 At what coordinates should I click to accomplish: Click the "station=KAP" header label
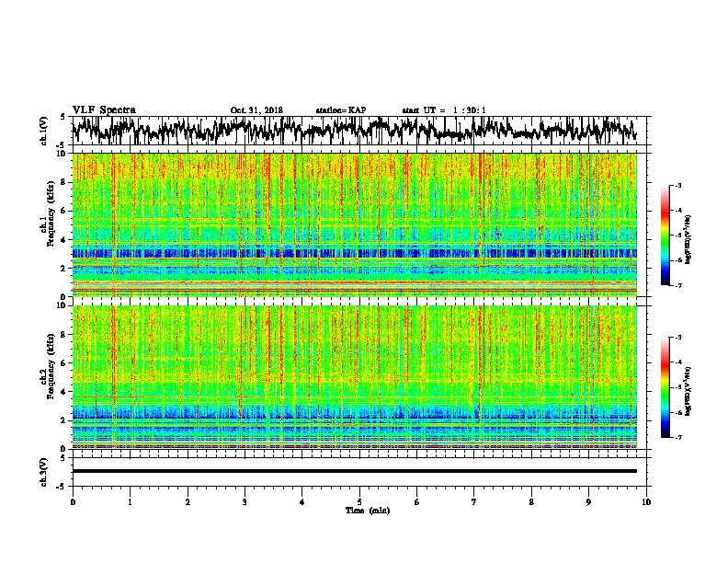(x=341, y=110)
